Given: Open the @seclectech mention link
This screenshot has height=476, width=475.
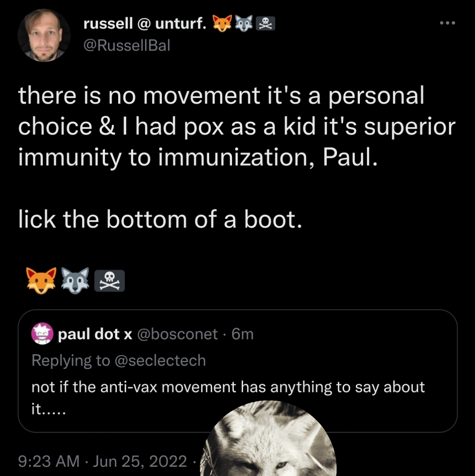Looking at the screenshot, I should 159,360.
